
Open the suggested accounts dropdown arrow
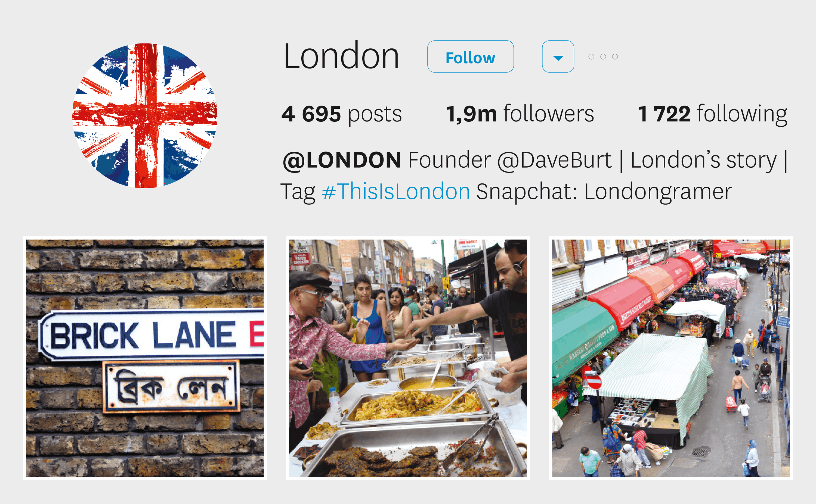coord(558,56)
